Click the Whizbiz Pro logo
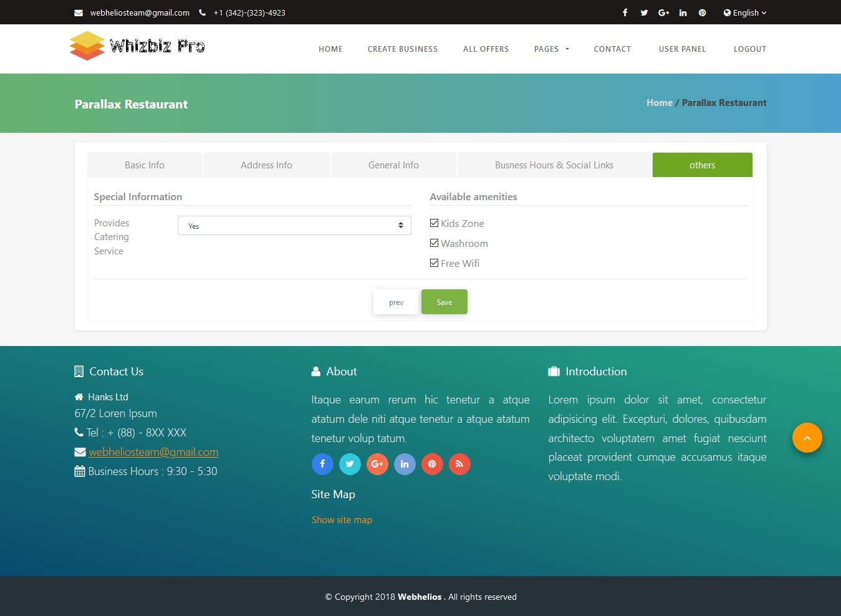This screenshot has height=616, width=841. (x=137, y=46)
